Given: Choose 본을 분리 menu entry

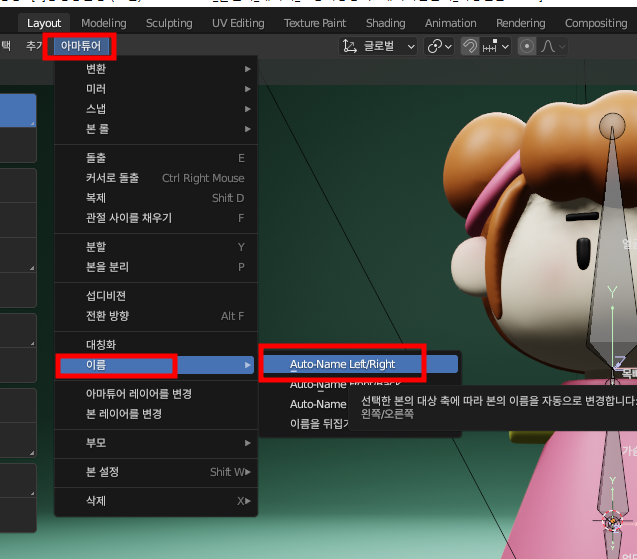Looking at the screenshot, I should 156,267.
